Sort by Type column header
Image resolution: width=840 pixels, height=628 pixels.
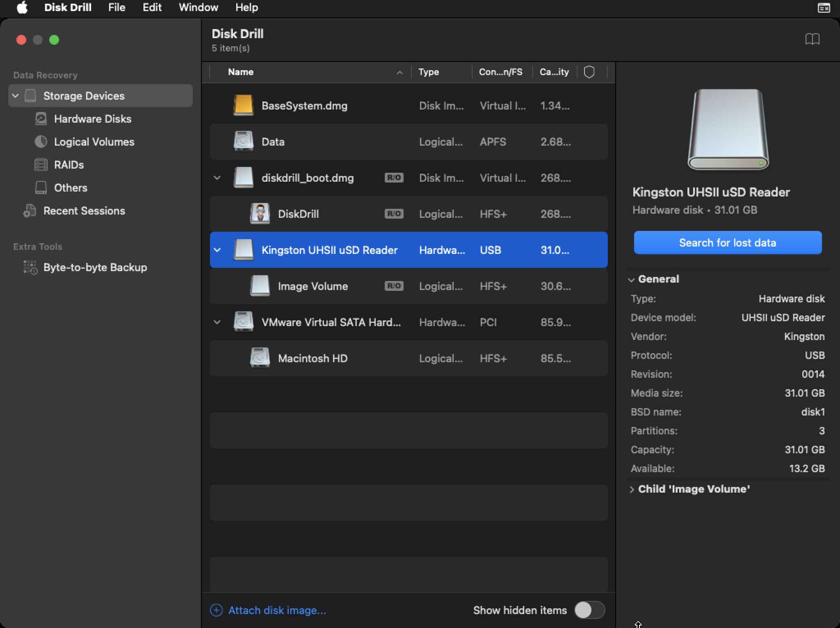429,72
